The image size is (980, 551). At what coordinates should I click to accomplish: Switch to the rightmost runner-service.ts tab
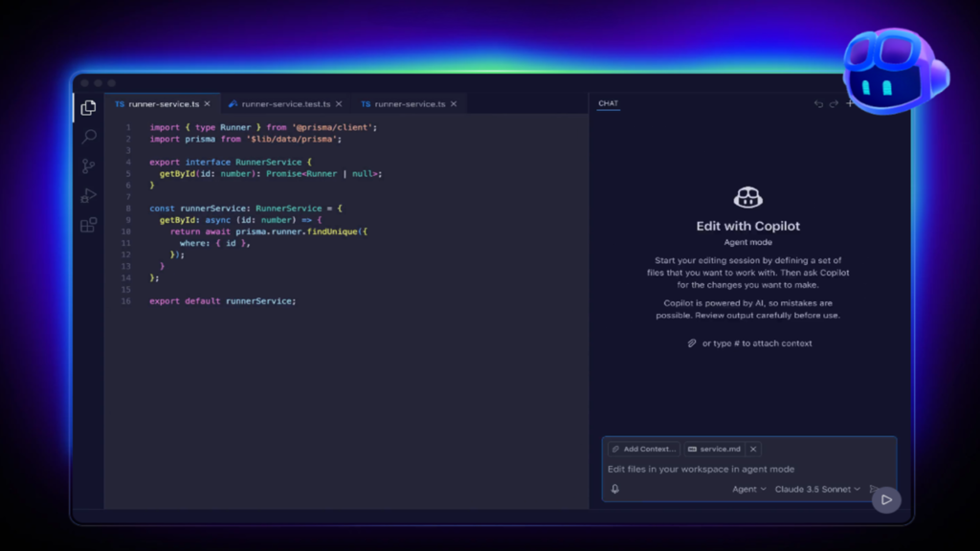click(409, 103)
